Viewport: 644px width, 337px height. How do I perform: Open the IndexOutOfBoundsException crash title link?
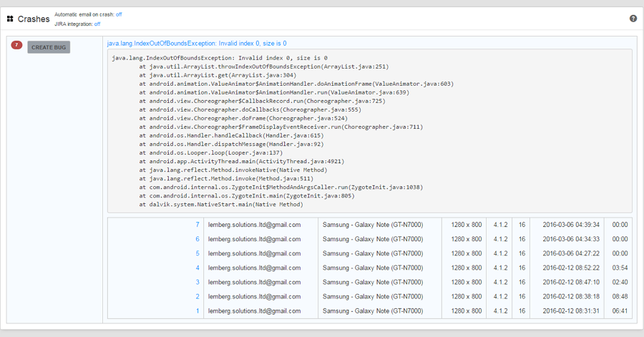pos(197,44)
